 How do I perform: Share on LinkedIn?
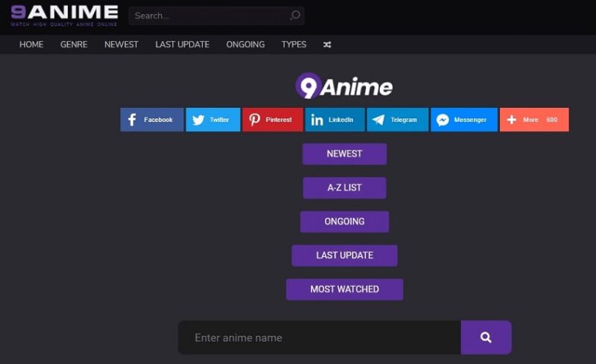[x=335, y=120]
